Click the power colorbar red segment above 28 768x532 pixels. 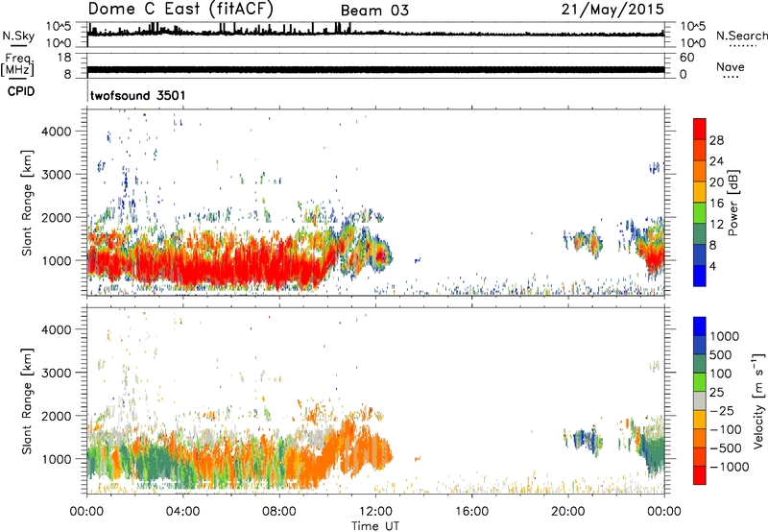(700, 130)
